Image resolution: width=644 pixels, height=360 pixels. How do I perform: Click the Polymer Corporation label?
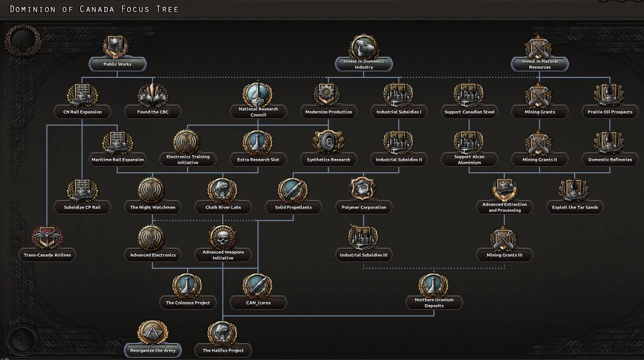pyautogui.click(x=364, y=207)
